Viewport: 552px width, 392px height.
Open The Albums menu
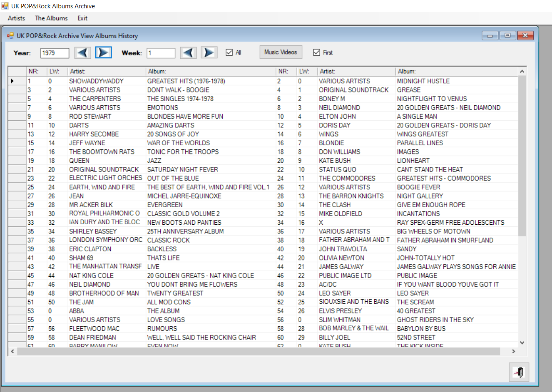click(51, 18)
